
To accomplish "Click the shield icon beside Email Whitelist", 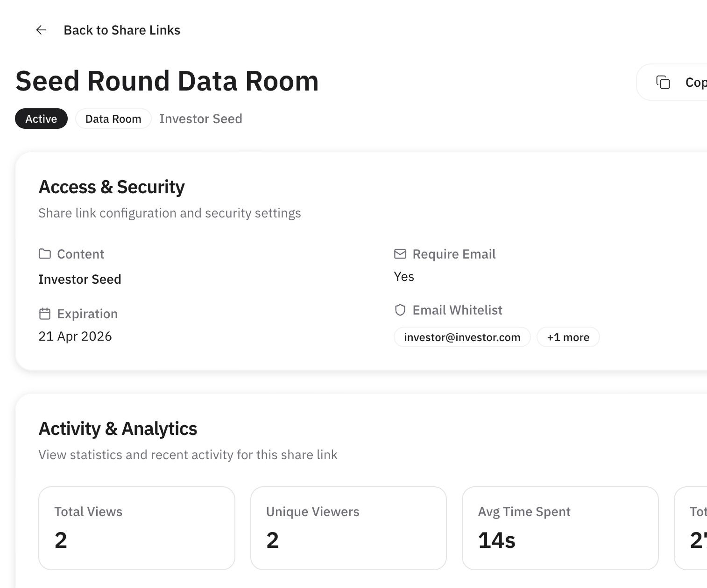I will 400,310.
